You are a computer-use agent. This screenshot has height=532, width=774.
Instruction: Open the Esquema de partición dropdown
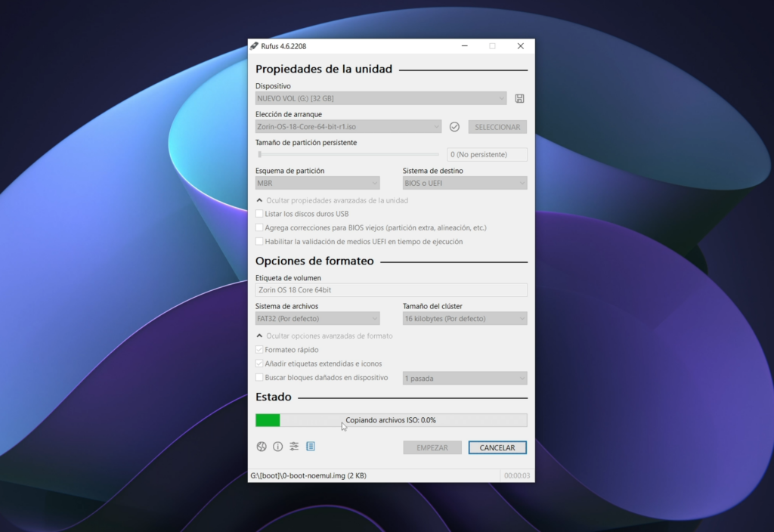click(317, 183)
